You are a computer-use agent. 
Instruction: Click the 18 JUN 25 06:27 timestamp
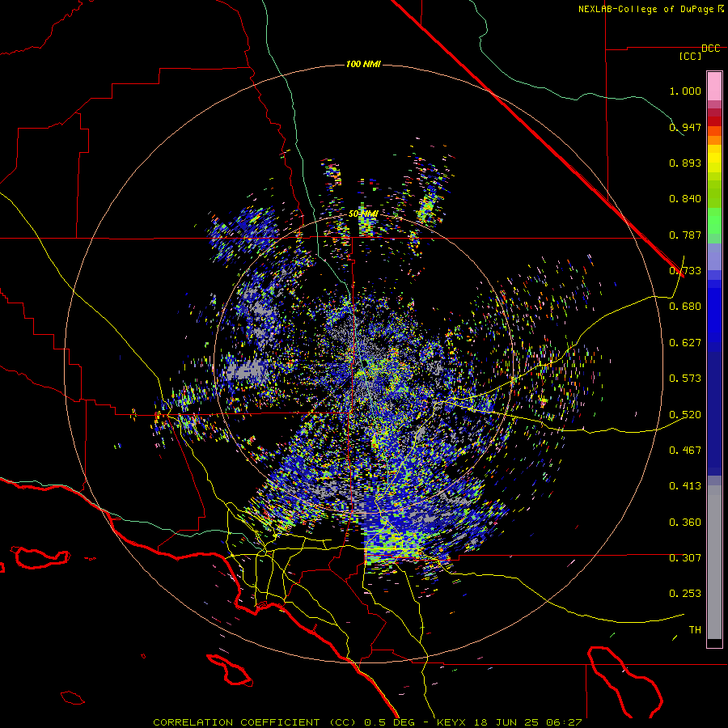coord(529,722)
